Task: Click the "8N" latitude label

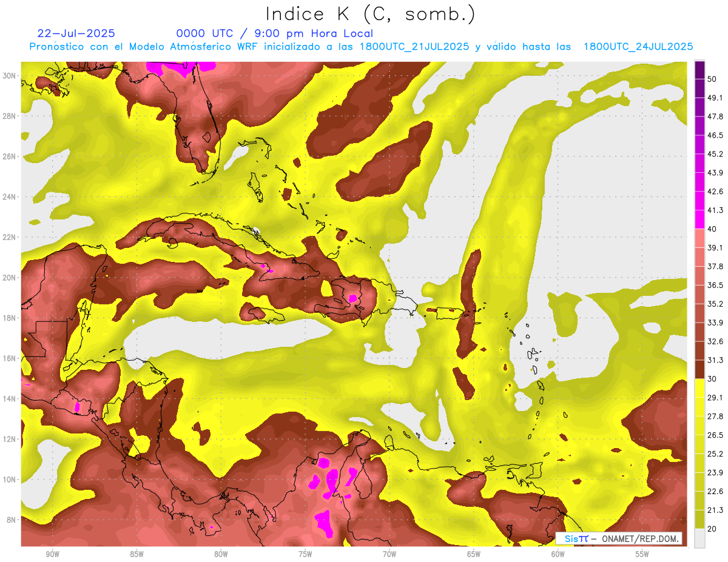Action: point(12,520)
